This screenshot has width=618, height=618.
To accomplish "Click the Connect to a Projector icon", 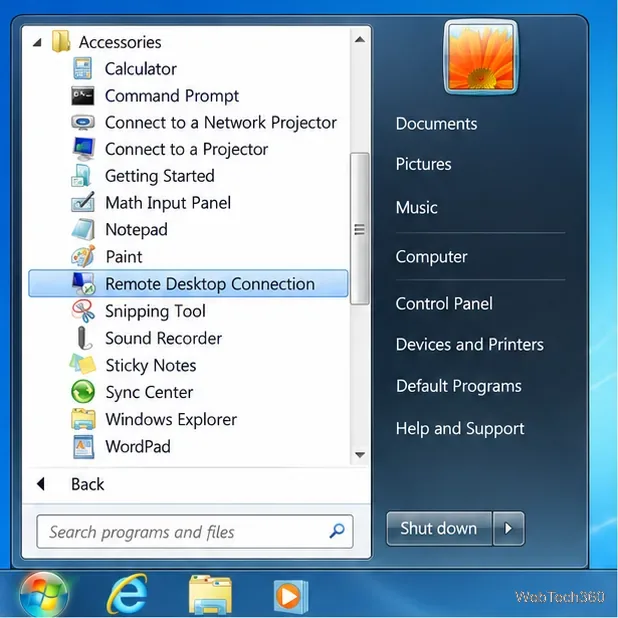I will 84,149.
